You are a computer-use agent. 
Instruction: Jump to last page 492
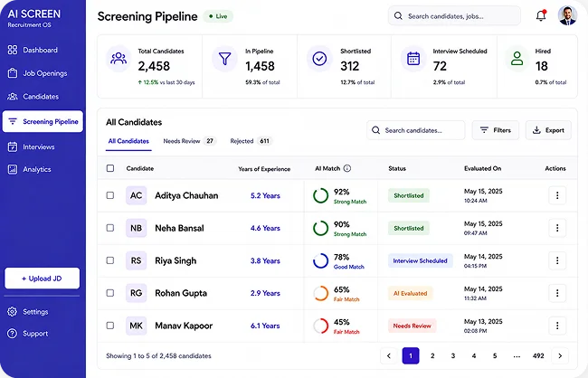[x=538, y=356]
